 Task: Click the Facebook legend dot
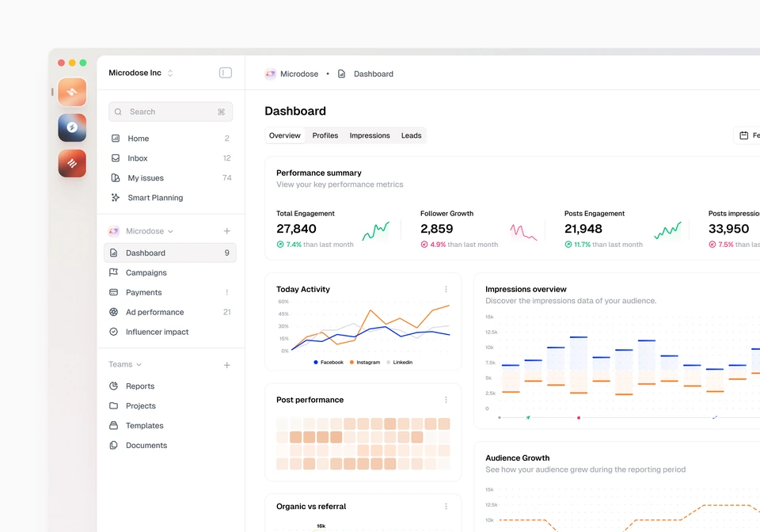click(316, 363)
